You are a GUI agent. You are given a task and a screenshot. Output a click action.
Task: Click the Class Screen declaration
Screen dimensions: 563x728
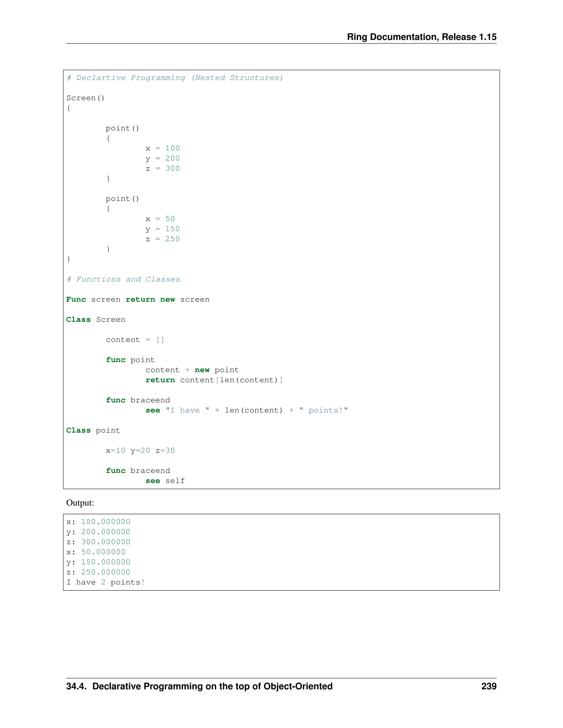tap(95, 320)
